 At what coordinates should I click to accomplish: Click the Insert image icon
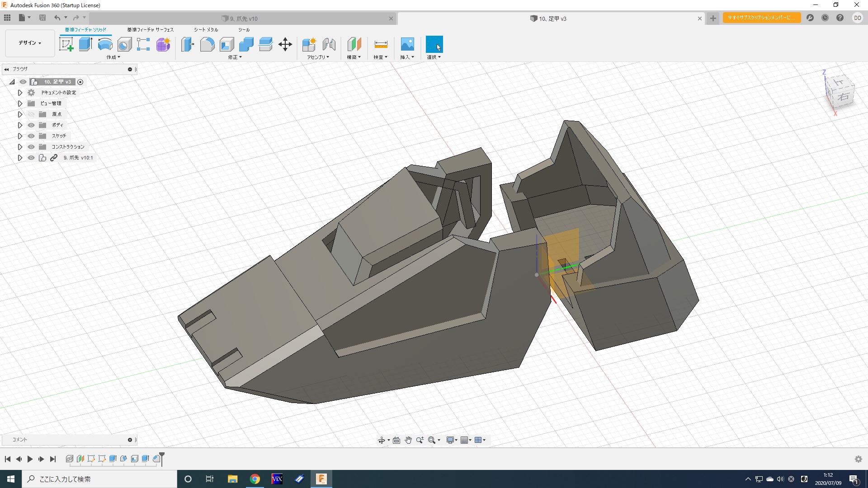(x=407, y=44)
